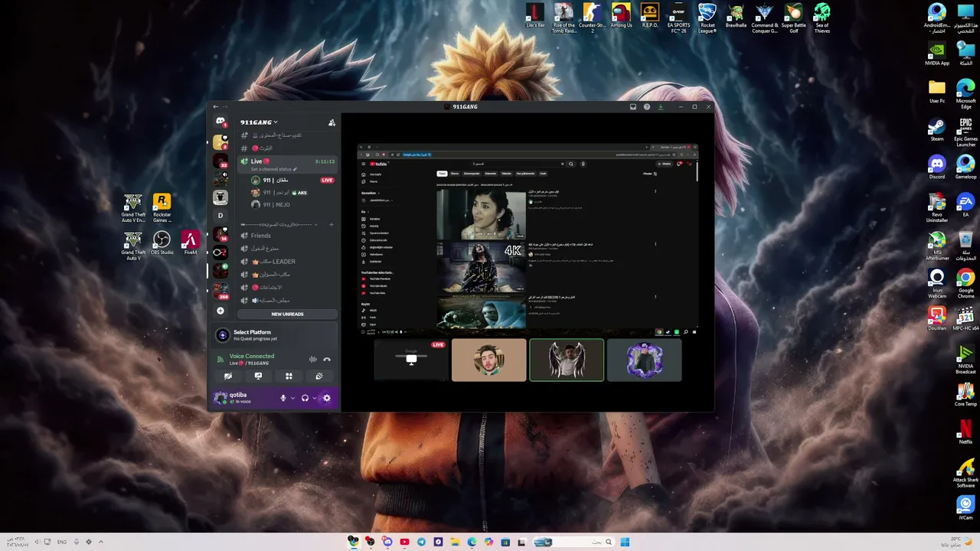Image resolution: width=980 pixels, height=551 pixels.
Task: Open Google Chrome desktop shortcut
Action: click(x=965, y=284)
